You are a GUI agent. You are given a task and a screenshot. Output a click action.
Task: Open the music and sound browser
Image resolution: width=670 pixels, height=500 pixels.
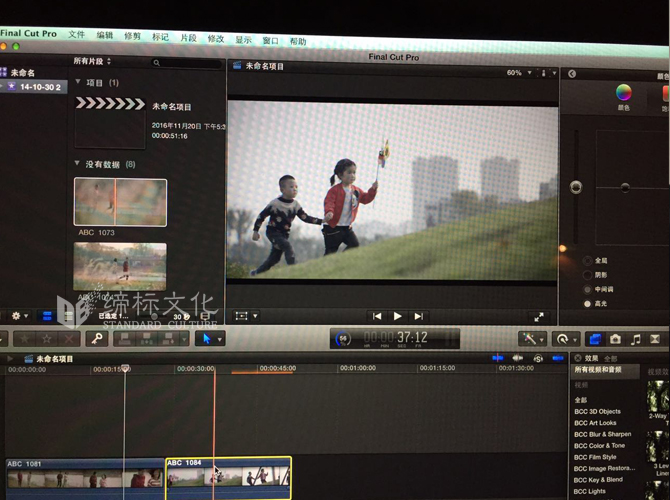[635, 340]
